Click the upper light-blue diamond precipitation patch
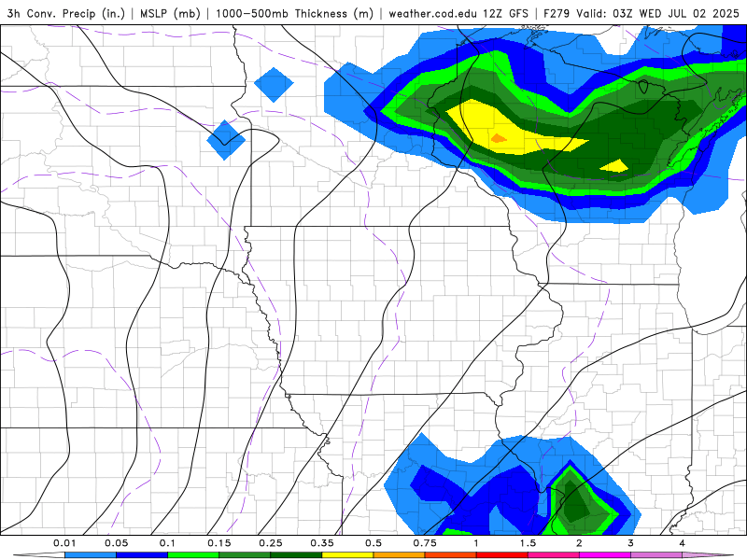 pyautogui.click(x=274, y=84)
